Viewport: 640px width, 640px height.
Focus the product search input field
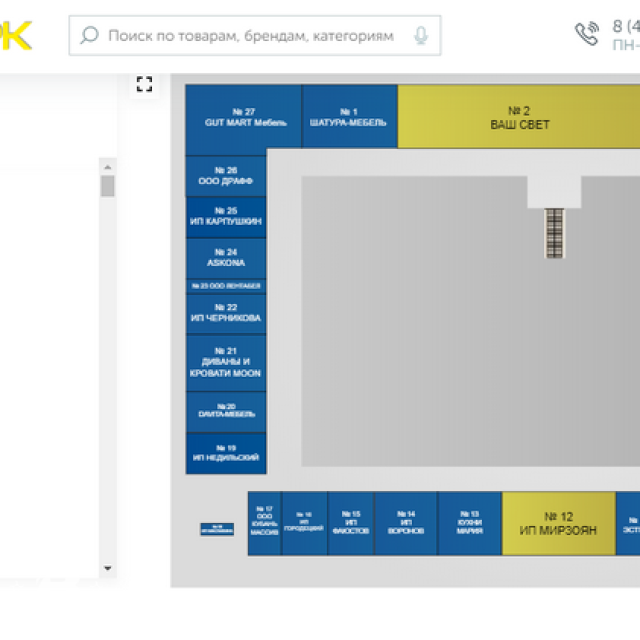tap(255, 36)
